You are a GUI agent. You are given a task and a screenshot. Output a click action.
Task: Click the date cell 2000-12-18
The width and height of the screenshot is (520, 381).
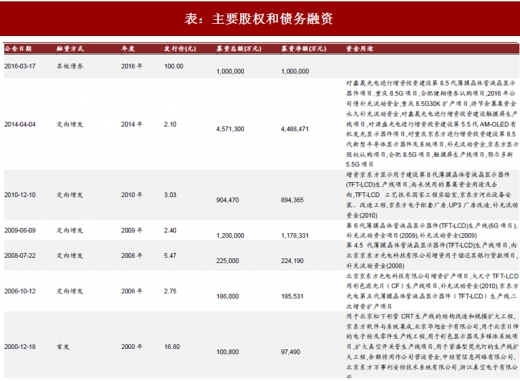(x=20, y=347)
